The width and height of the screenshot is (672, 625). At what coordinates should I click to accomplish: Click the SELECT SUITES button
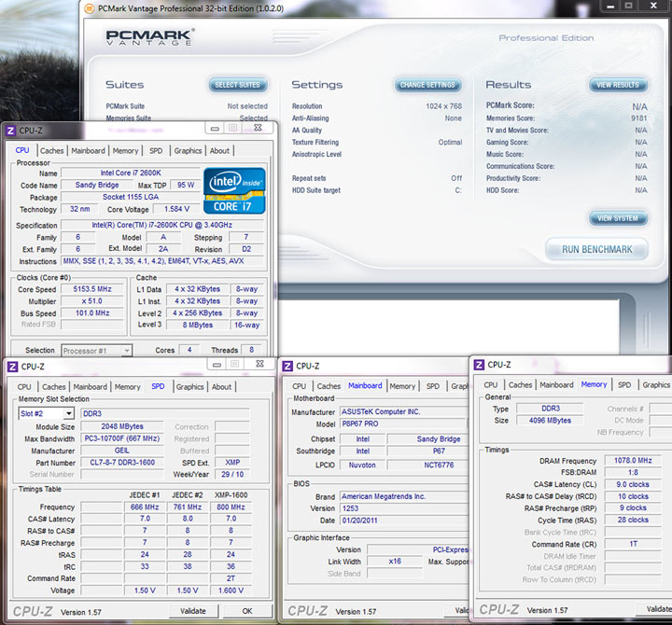click(238, 85)
